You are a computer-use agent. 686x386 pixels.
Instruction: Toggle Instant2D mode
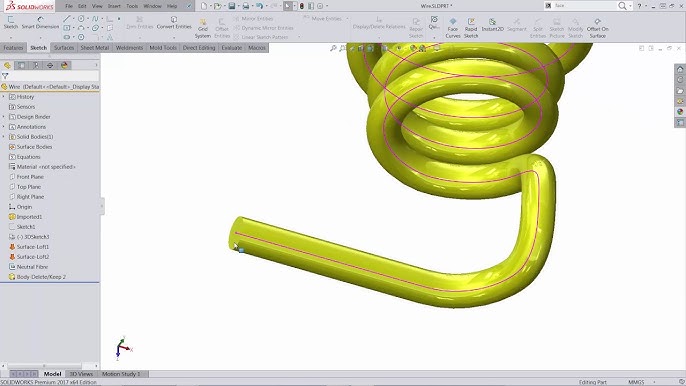point(492,25)
